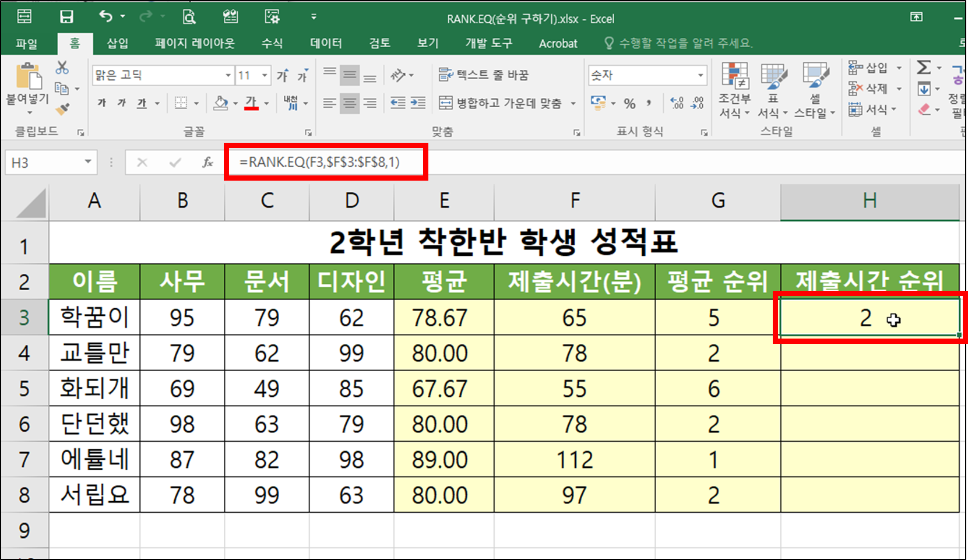Toggle italic formatting
This screenshot has width=968, height=560.
[x=120, y=103]
